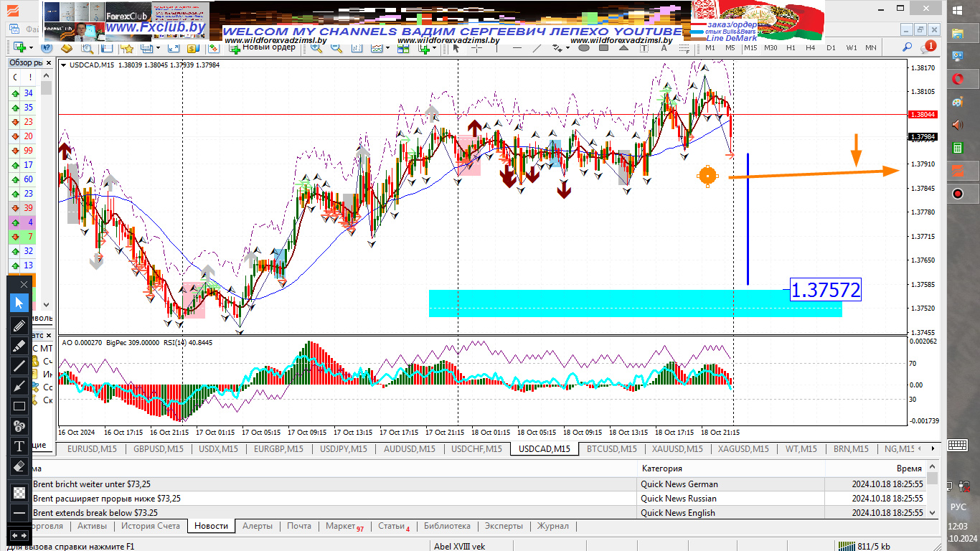Switch to D1 timeframe
980x551 pixels.
tap(831, 48)
